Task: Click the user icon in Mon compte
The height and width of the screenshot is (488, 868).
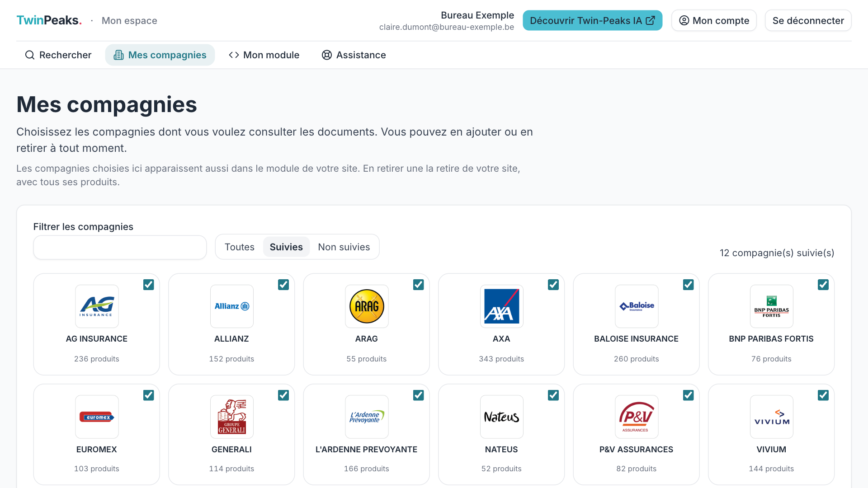Action: pos(684,20)
